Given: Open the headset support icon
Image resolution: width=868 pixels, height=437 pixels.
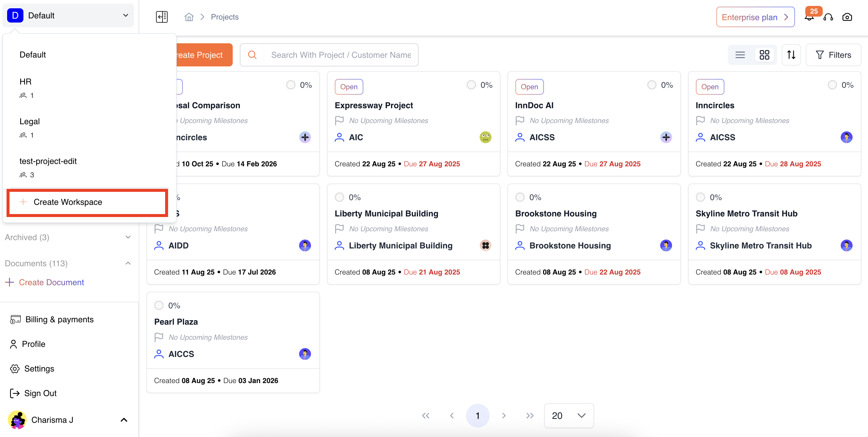Looking at the screenshot, I should click(x=828, y=17).
